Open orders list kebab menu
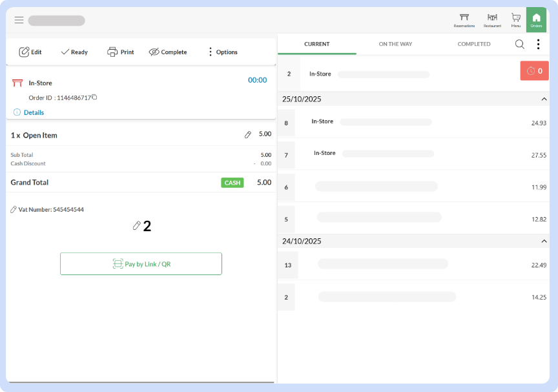Screen dimensions: 558x392 (x=538, y=45)
